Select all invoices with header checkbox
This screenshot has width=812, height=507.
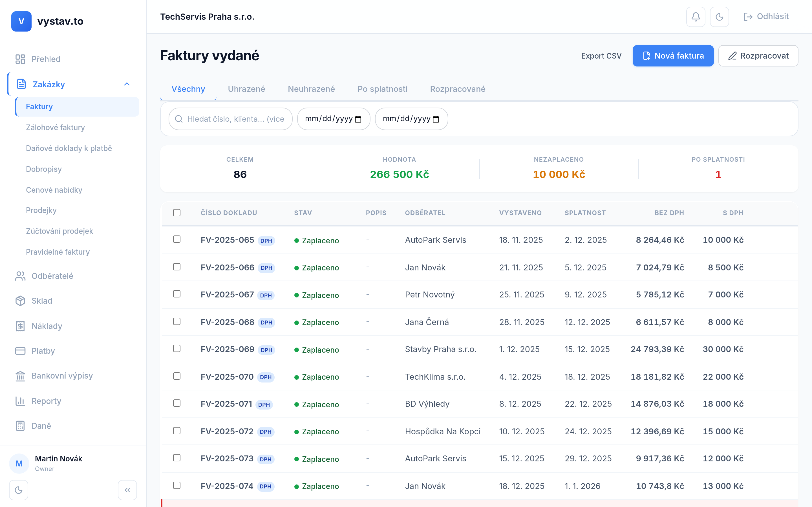click(x=177, y=213)
